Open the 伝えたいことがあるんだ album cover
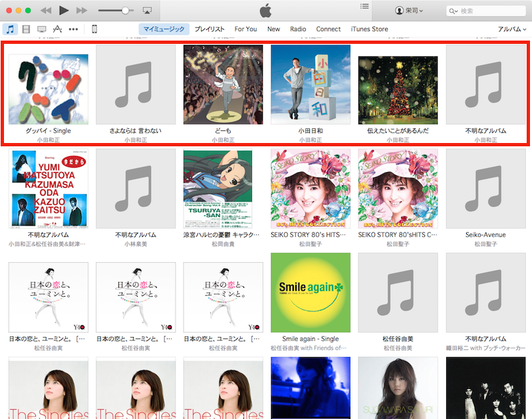Image resolution: width=532 pixels, height=419 pixels. point(398,90)
